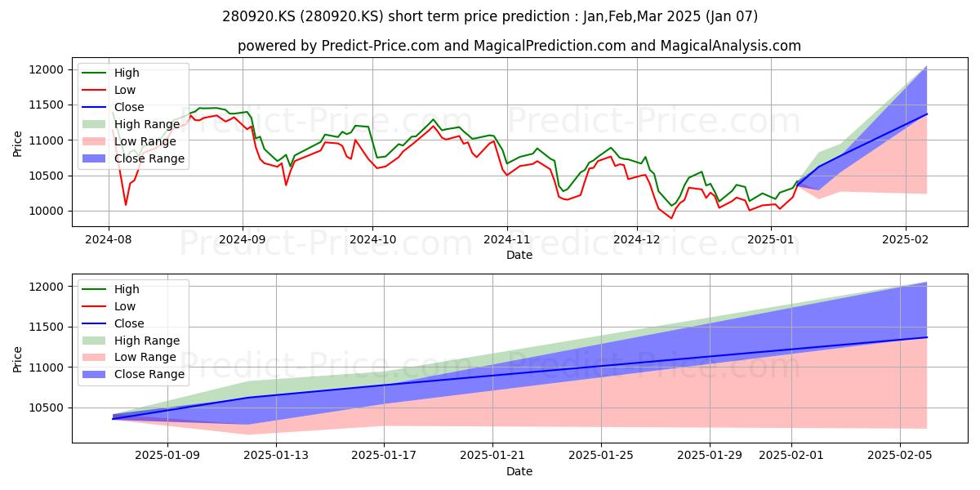Click the '2024-11' x-axis tick label
Viewport: 980px width, 490px height.
pyautogui.click(x=507, y=239)
